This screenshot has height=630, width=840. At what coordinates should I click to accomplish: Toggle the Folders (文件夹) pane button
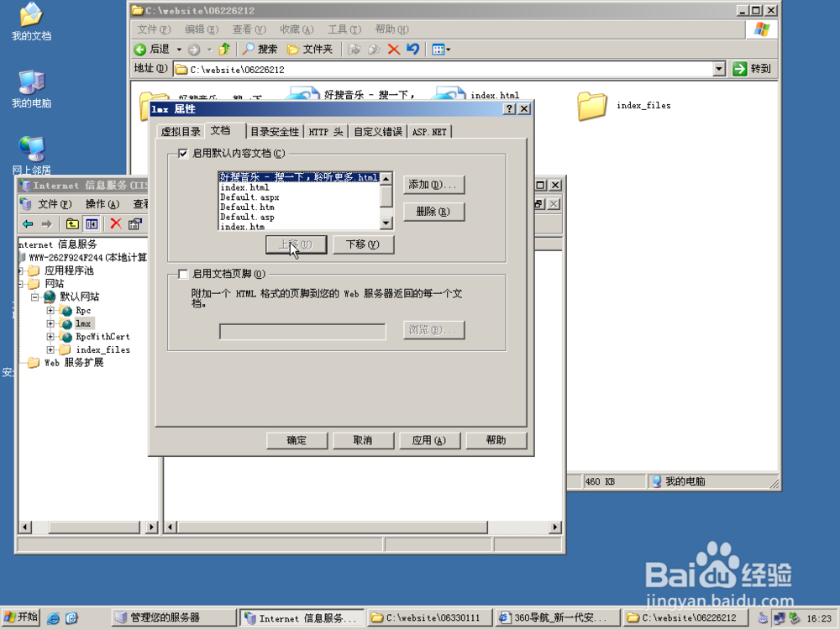click(x=310, y=50)
